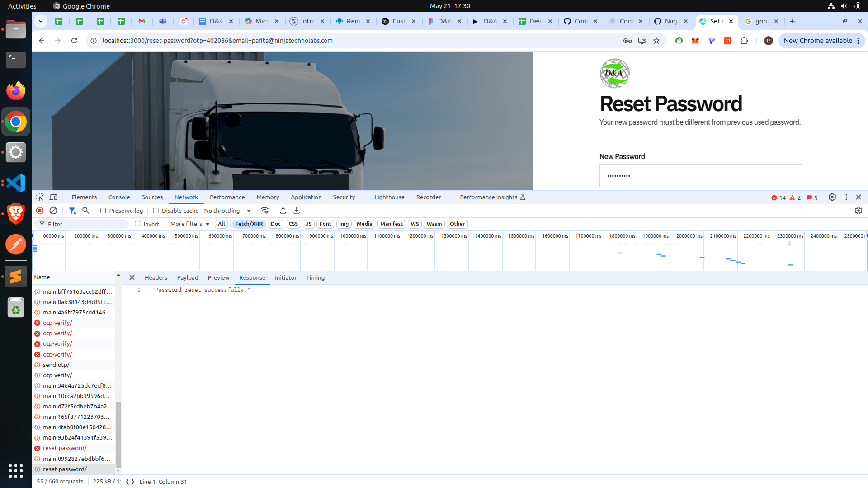
Task: Click the New Password input field
Action: pos(700,176)
